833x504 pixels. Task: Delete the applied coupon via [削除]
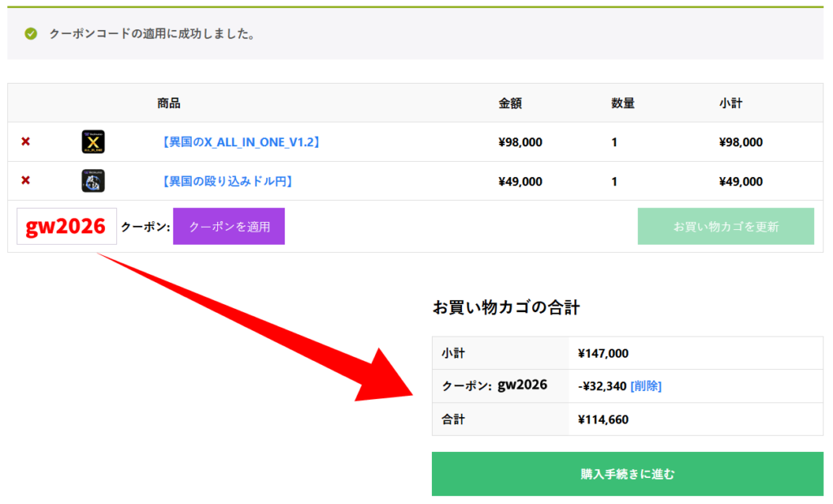(x=646, y=385)
